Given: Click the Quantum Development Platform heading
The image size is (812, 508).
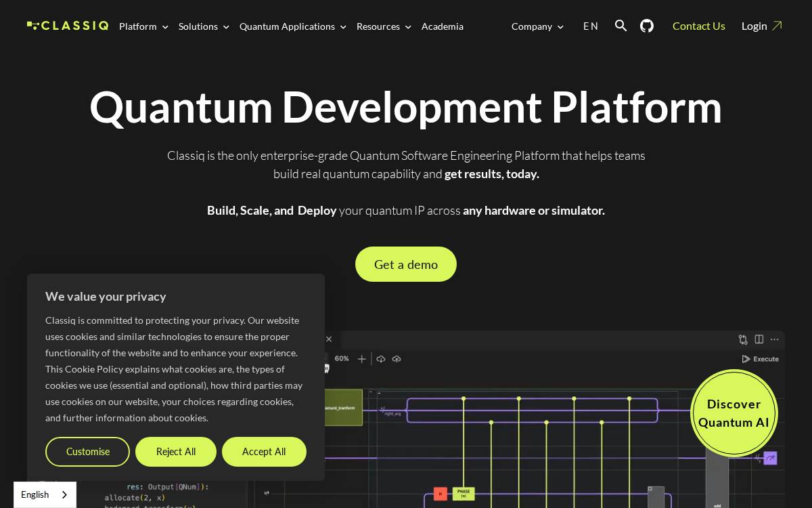Looking at the screenshot, I should pos(406,107).
